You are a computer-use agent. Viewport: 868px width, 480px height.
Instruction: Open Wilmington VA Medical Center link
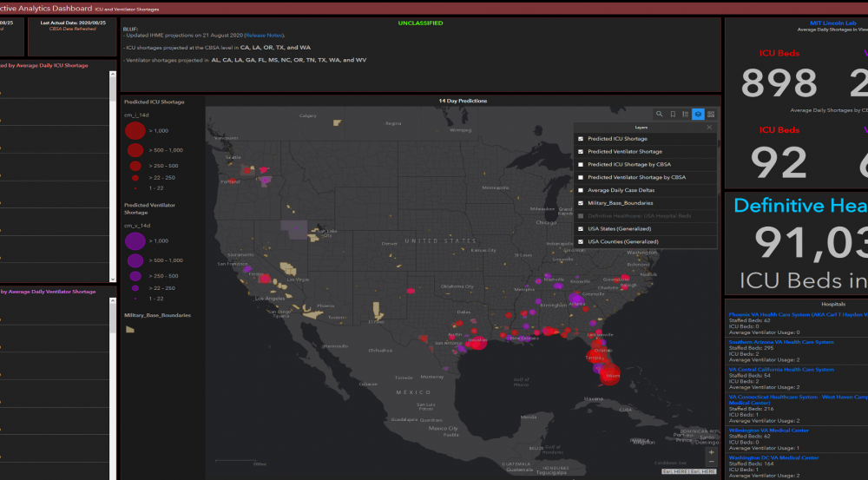coord(768,431)
